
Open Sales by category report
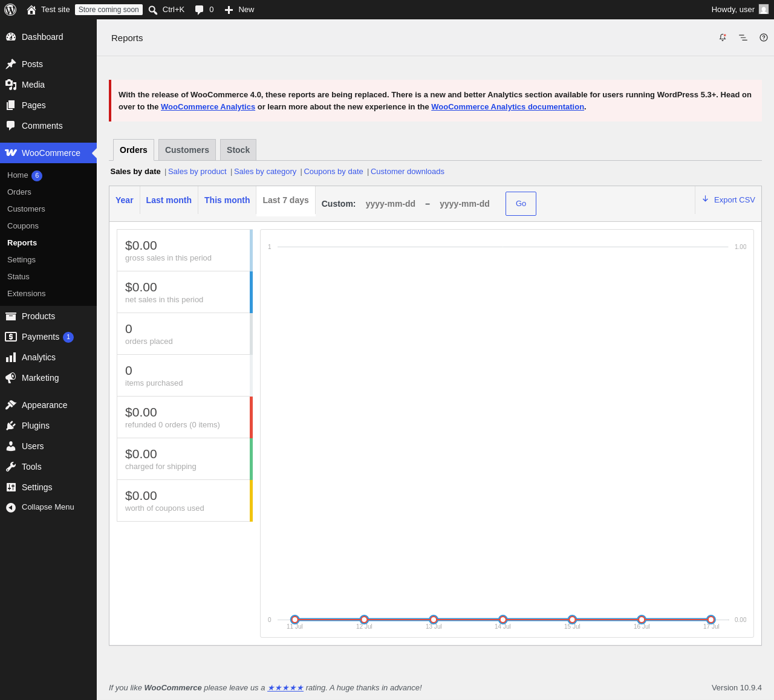pyautogui.click(x=265, y=172)
